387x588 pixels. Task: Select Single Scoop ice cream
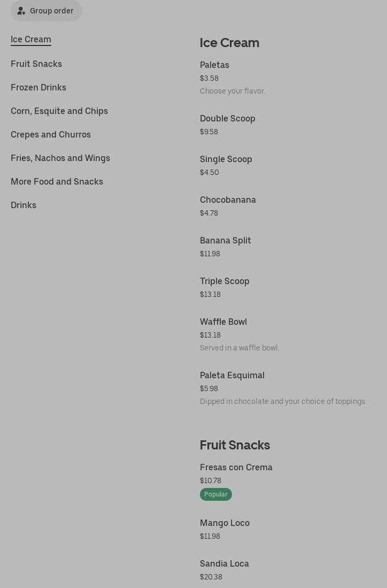(x=226, y=159)
